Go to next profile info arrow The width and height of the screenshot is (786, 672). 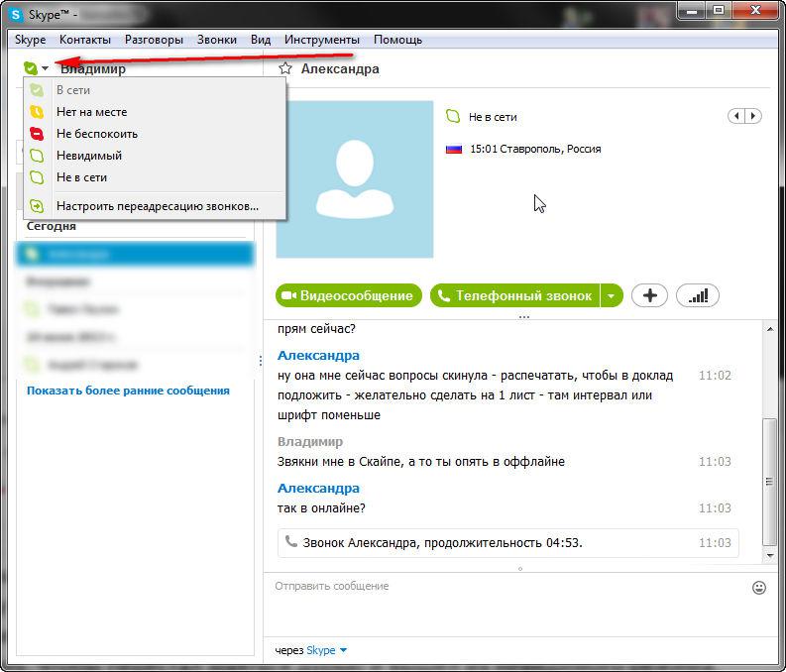point(753,116)
